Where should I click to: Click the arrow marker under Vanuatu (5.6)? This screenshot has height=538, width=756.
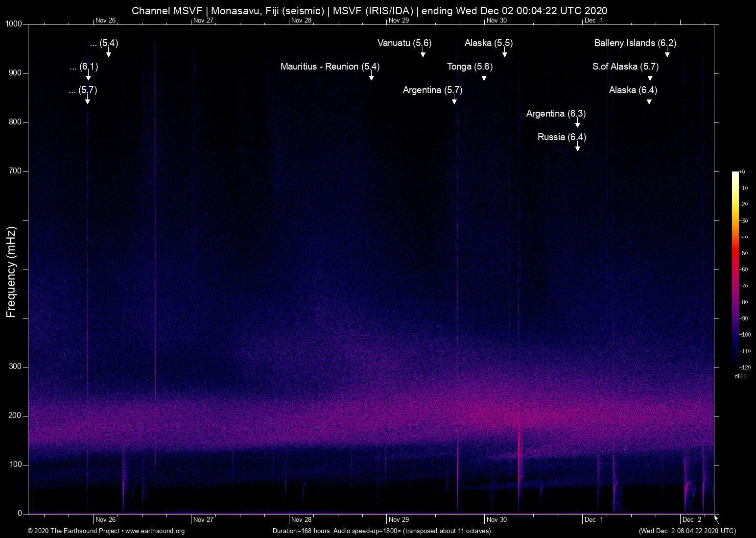pos(423,53)
